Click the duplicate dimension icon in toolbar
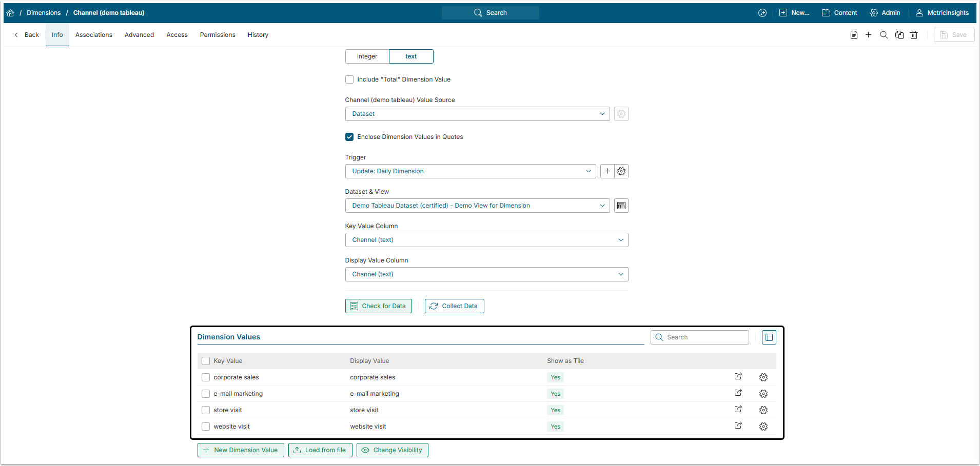 [899, 35]
